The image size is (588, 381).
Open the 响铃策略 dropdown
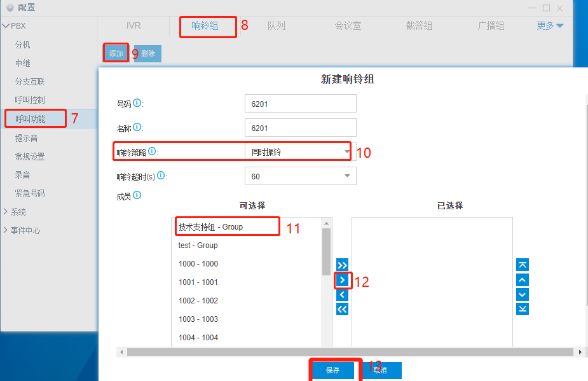pyautogui.click(x=300, y=152)
